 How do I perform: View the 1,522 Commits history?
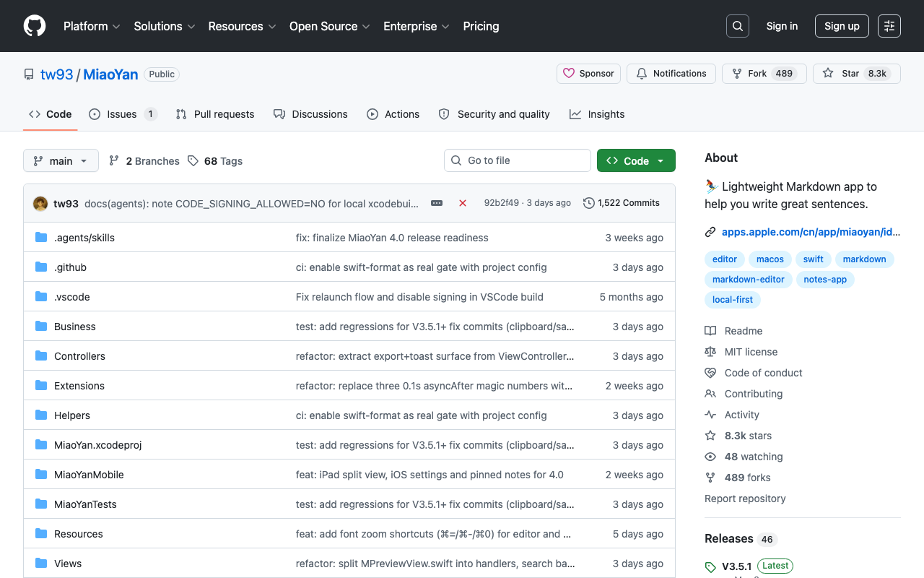click(622, 203)
